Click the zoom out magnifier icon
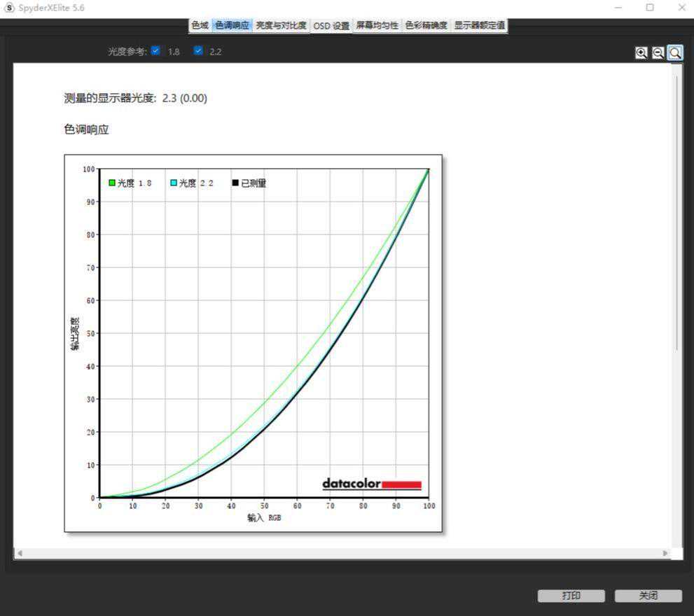Image resolution: width=694 pixels, height=616 pixels. (658, 52)
